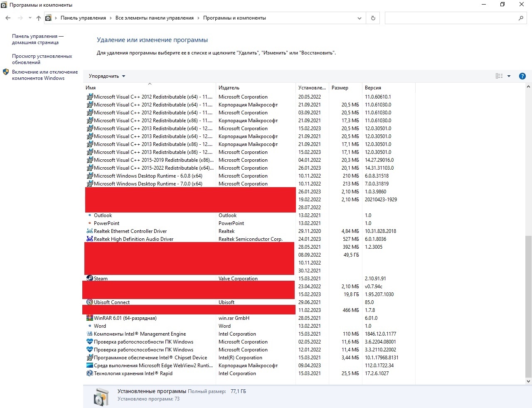Click installed programs icon in details pane
This screenshot has height=408, width=532.
pyautogui.click(x=101, y=397)
